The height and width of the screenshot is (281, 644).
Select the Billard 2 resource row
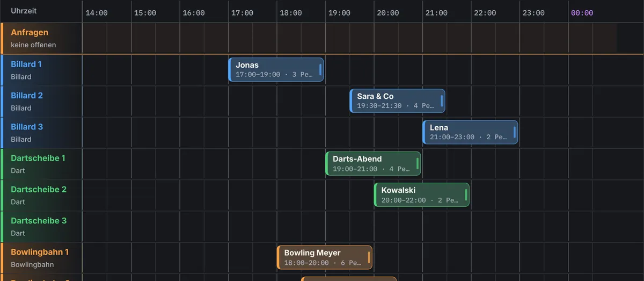click(41, 101)
